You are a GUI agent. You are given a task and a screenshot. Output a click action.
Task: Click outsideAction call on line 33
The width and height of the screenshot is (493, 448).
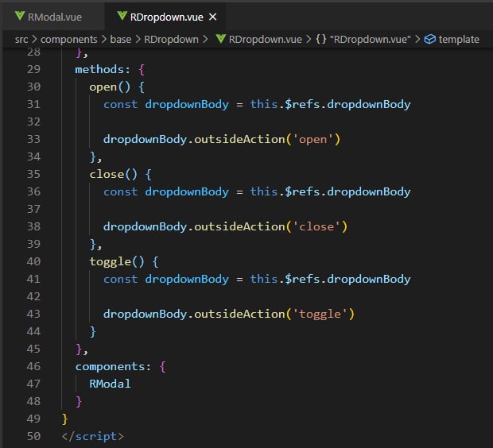point(239,139)
